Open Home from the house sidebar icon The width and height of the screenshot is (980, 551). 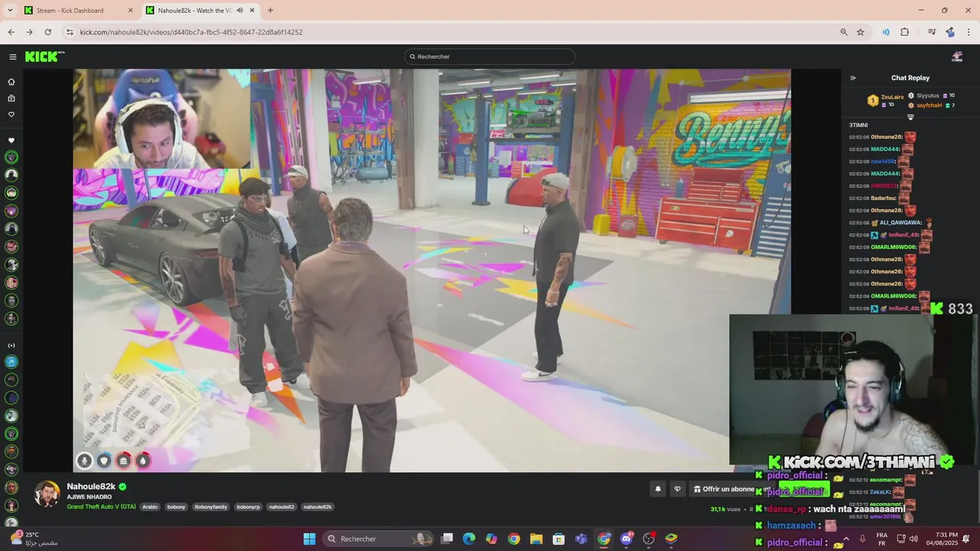(x=11, y=82)
